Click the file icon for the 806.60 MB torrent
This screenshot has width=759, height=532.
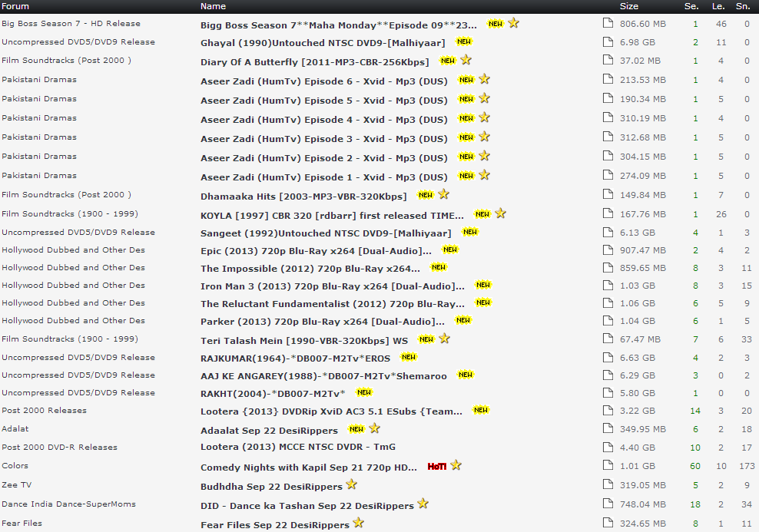(608, 23)
